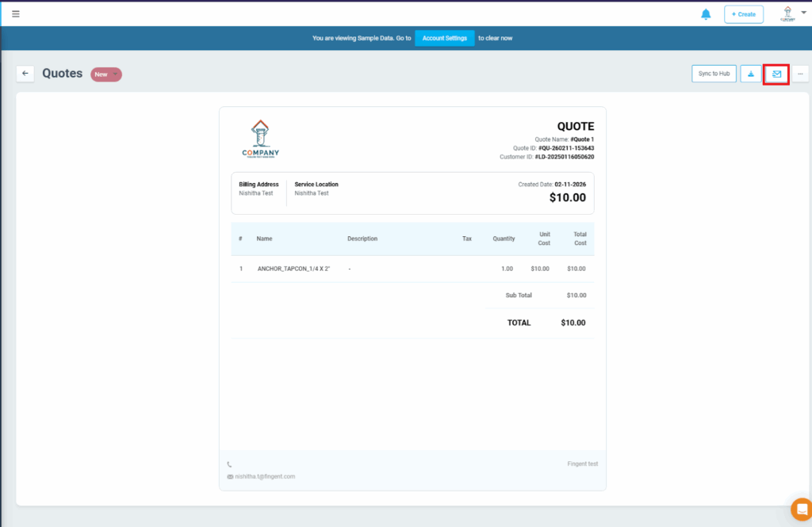Click the Quotes page heading
812x527 pixels.
(62, 74)
